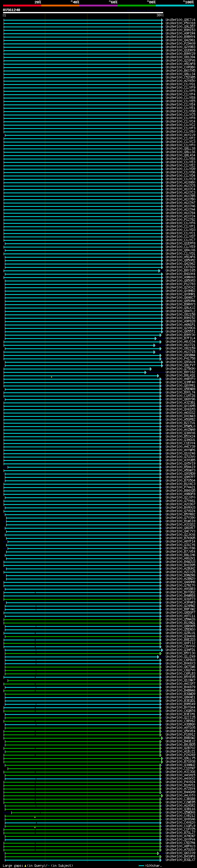The image size is (197, 868).
Task: Click the alignment bar for UniRef100_B8YI65
Action: coord(82,270)
